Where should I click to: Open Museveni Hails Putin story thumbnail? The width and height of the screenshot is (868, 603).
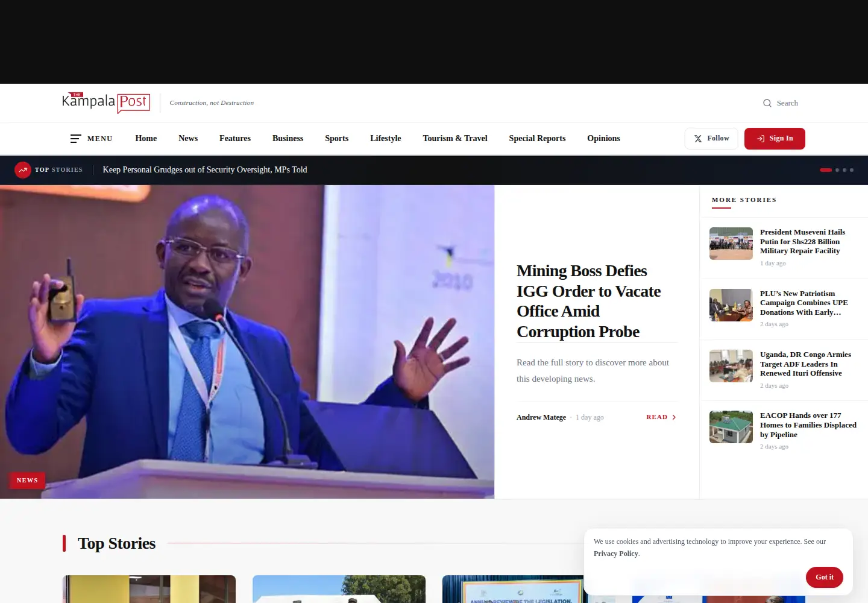[731, 244]
